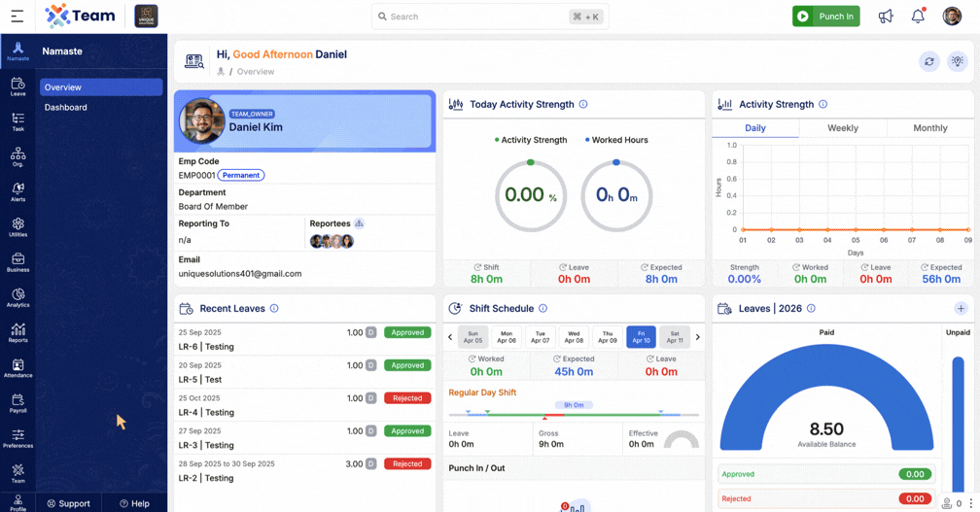Click the refresh icon in the header

pos(929,61)
